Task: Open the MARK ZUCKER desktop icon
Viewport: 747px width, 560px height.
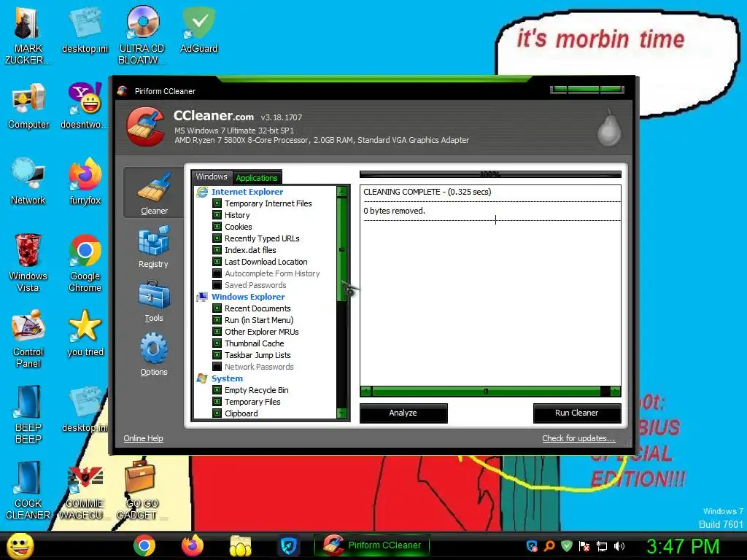Action: pos(28,34)
